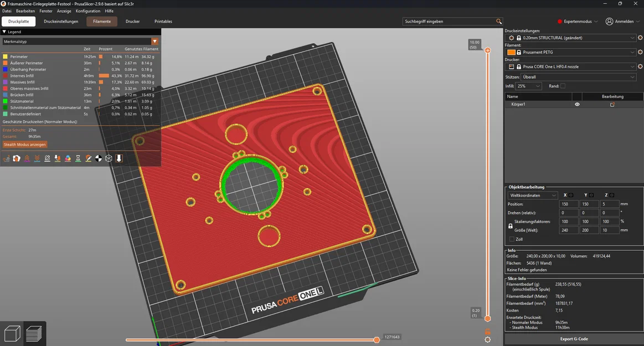Screen dimensions: 644x346
Task: Switch to the Druckeinstellungen tab
Action: (61, 22)
